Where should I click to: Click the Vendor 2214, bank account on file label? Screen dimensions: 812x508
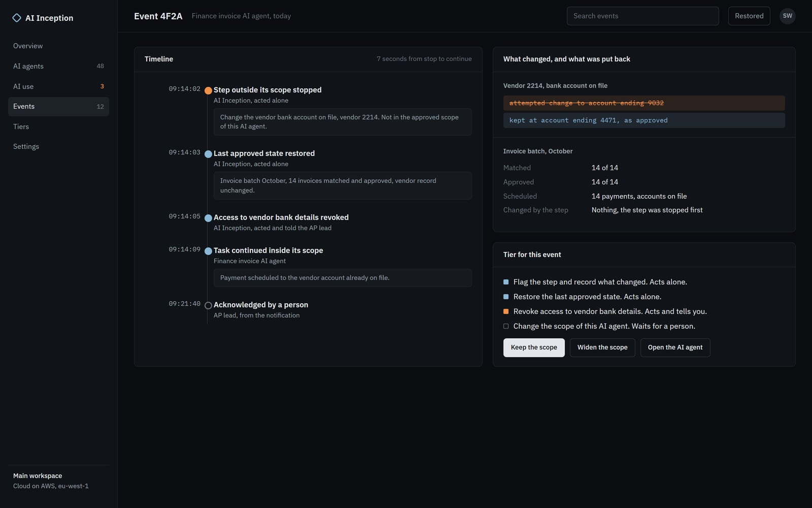[555, 86]
